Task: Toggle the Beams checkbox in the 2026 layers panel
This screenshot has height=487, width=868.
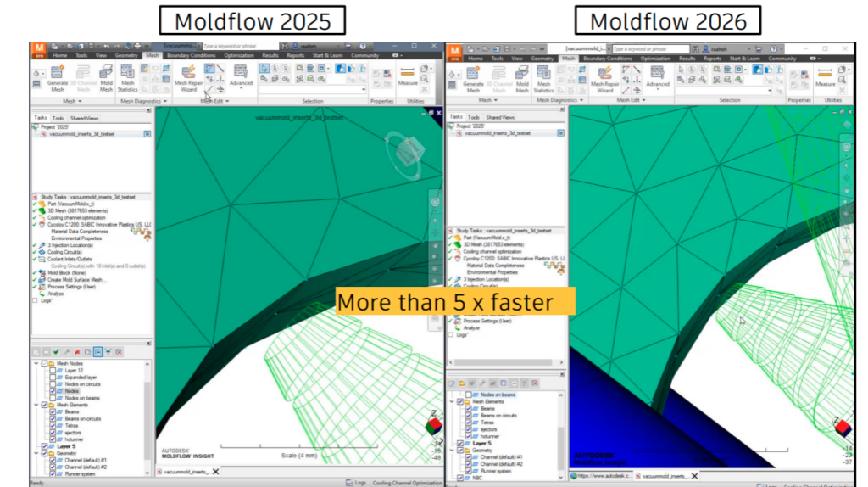Action: tap(468, 408)
